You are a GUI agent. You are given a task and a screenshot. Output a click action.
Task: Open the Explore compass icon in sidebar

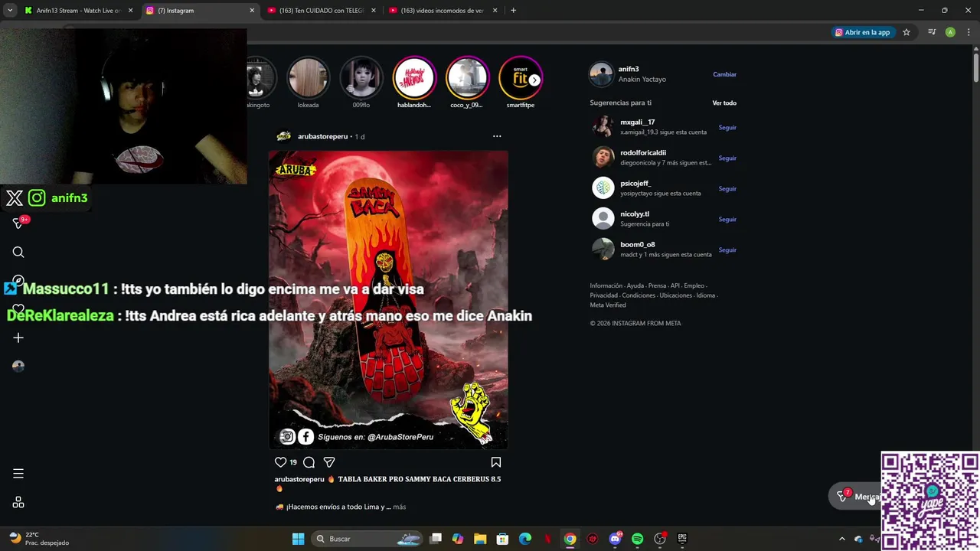click(18, 280)
